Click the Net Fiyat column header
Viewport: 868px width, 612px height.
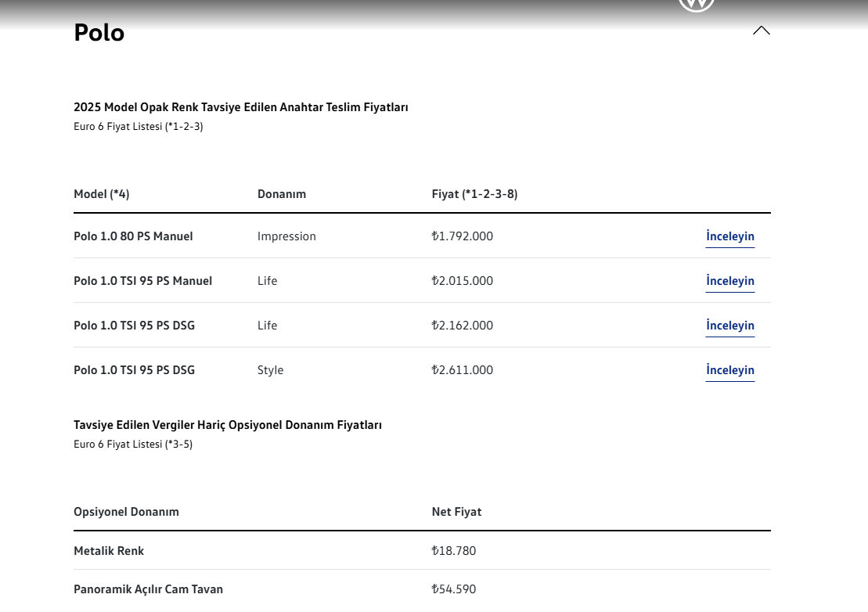(x=456, y=512)
